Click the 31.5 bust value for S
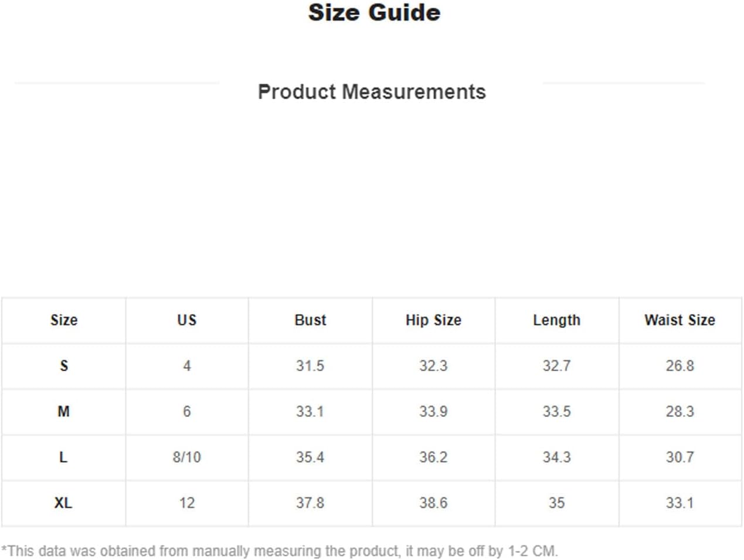The height and width of the screenshot is (560, 744). 310,366
